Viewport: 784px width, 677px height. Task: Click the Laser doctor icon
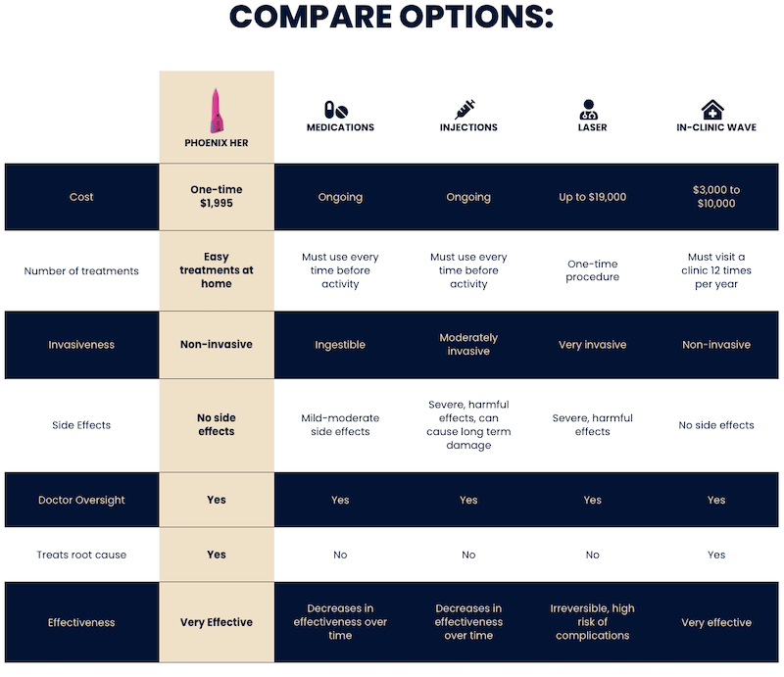[x=589, y=110]
